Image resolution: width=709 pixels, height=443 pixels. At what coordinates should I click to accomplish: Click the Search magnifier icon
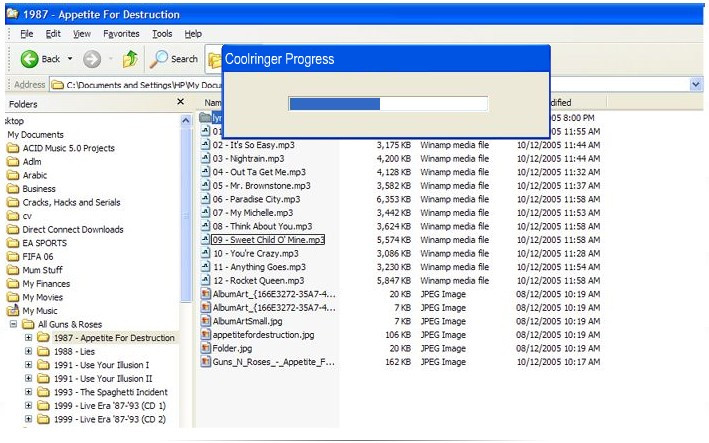point(158,59)
